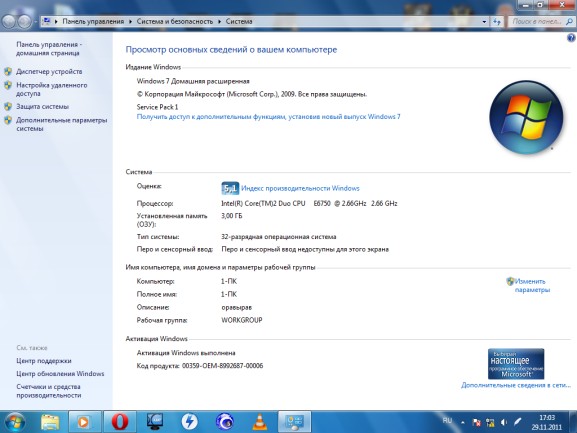Click processor text Intel(R) Core(TM)2 Duo CPU
577x433 pixels.
pyautogui.click(x=263, y=203)
